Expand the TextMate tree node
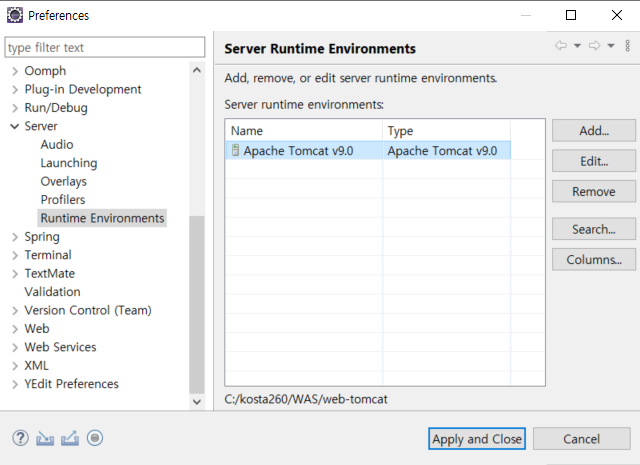Screen dimensions: 640x465 [x=15, y=274]
